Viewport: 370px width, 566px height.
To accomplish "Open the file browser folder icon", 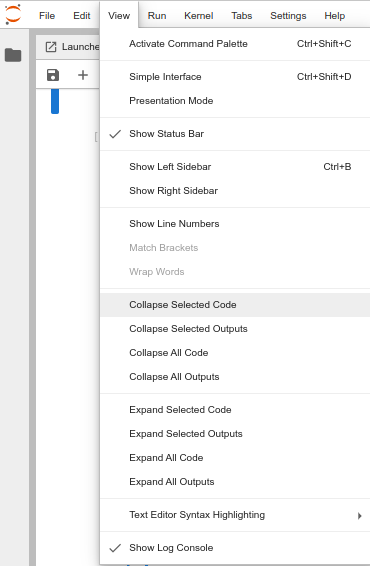I will 13,55.
